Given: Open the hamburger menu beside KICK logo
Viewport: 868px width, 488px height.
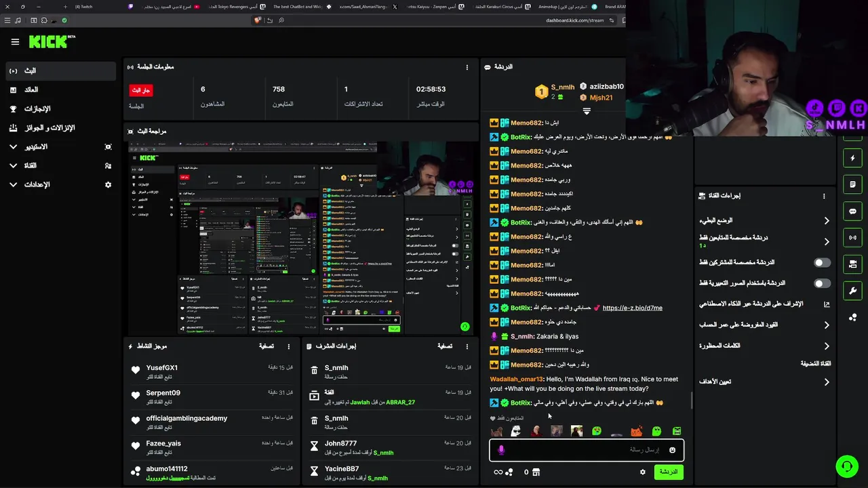Looking at the screenshot, I should 15,41.
